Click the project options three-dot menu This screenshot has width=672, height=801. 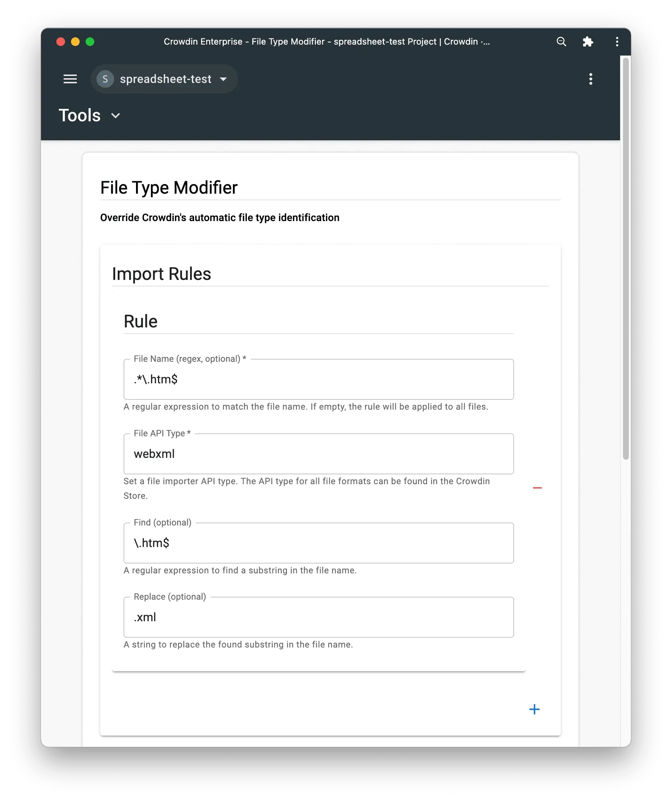coord(591,79)
